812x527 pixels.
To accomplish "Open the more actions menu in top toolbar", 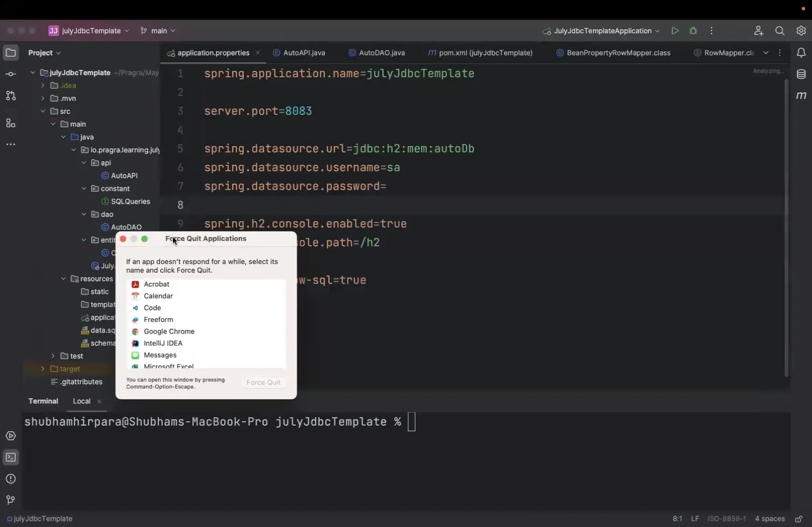I will [x=712, y=31].
